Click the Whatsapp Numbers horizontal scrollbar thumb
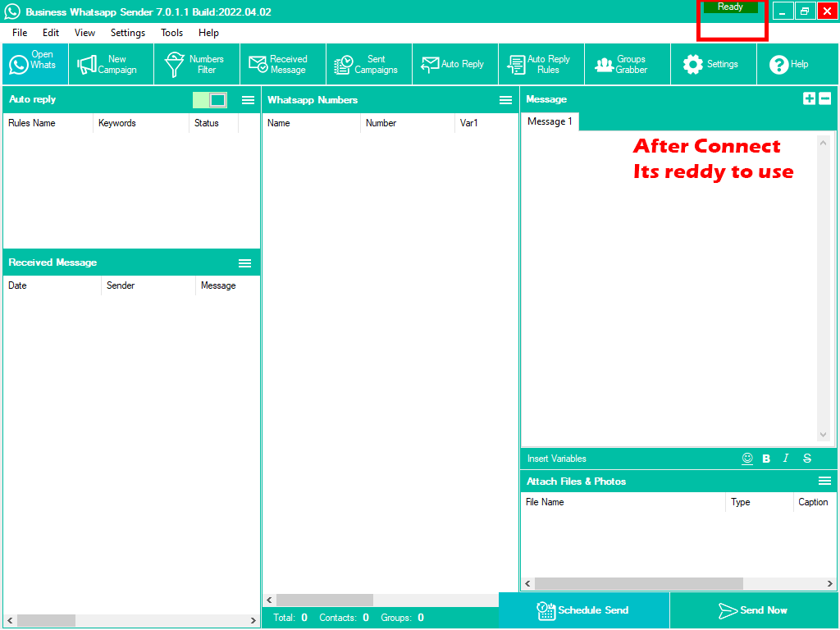 tap(325, 600)
